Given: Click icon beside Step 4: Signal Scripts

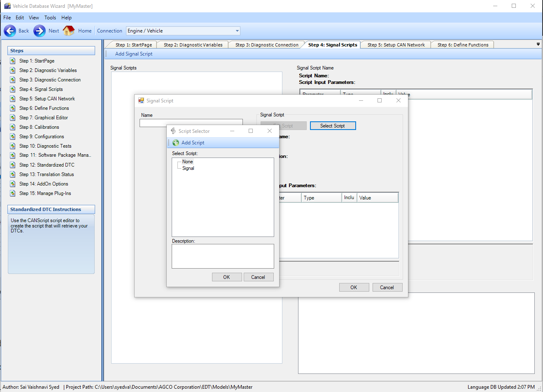Looking at the screenshot, I should coord(13,89).
